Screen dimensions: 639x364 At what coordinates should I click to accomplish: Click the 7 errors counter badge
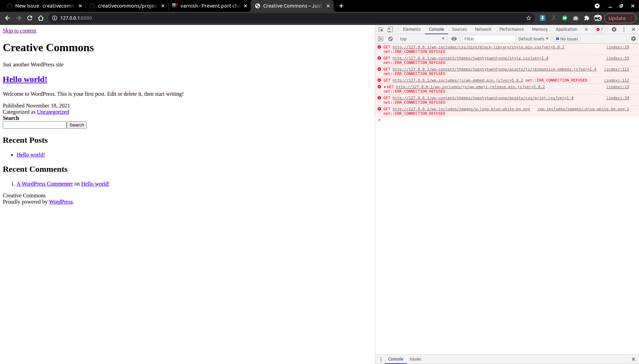pos(600,29)
